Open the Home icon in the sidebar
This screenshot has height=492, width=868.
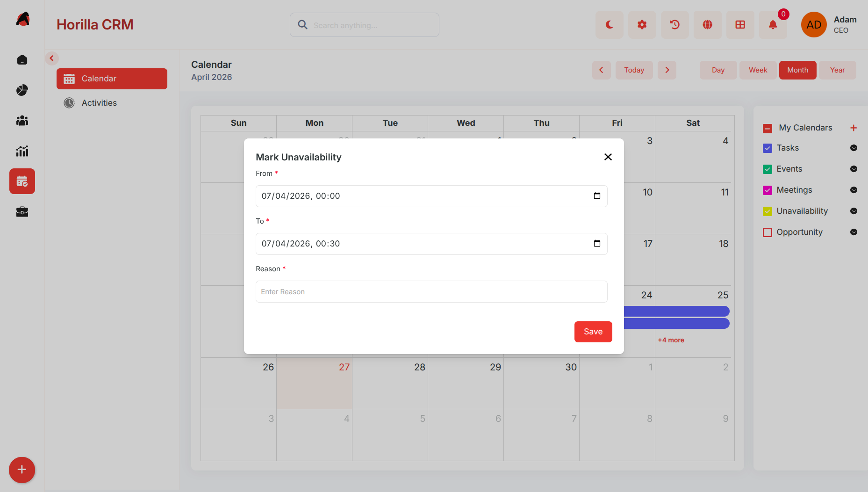[22, 60]
